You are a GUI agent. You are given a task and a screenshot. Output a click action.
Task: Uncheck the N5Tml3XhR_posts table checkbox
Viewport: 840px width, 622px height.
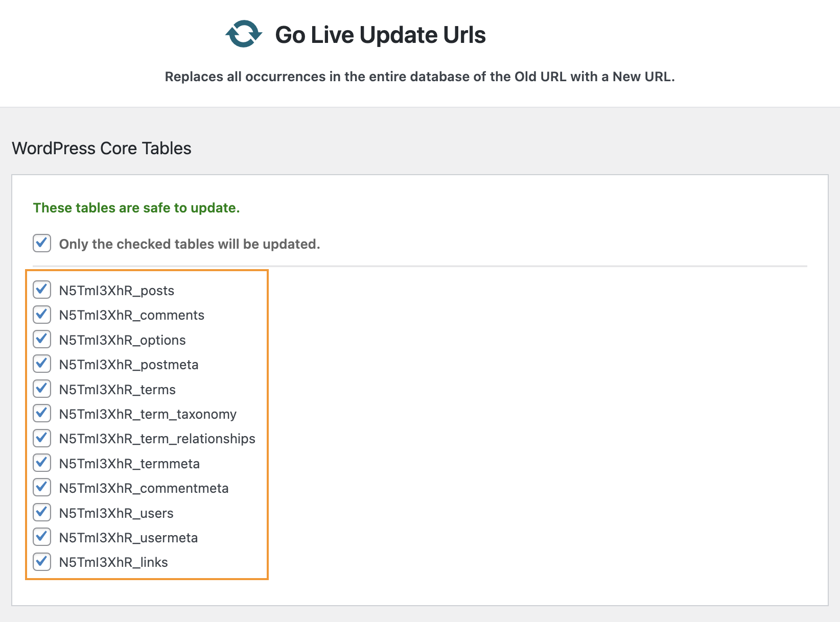pyautogui.click(x=42, y=290)
